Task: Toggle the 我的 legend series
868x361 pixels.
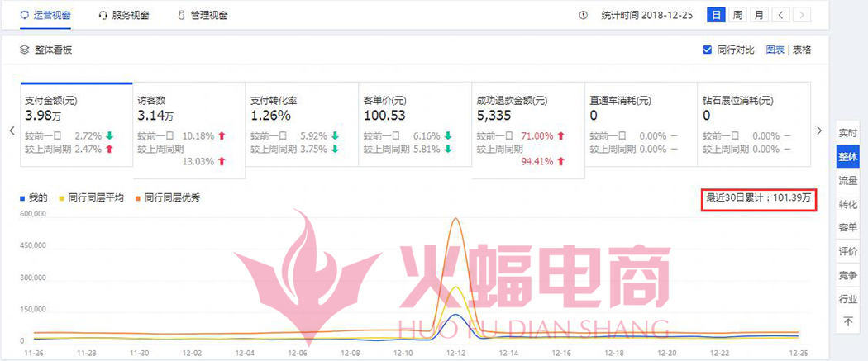Action: (x=33, y=197)
